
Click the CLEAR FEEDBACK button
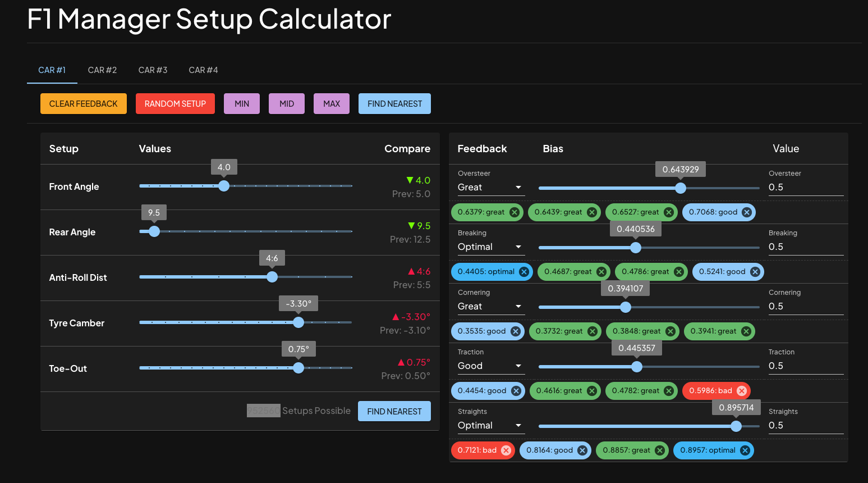84,104
